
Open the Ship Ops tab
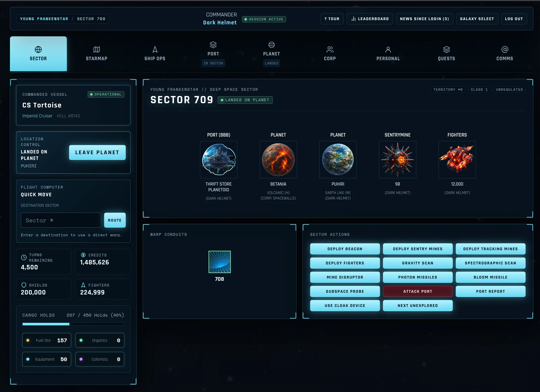(155, 54)
